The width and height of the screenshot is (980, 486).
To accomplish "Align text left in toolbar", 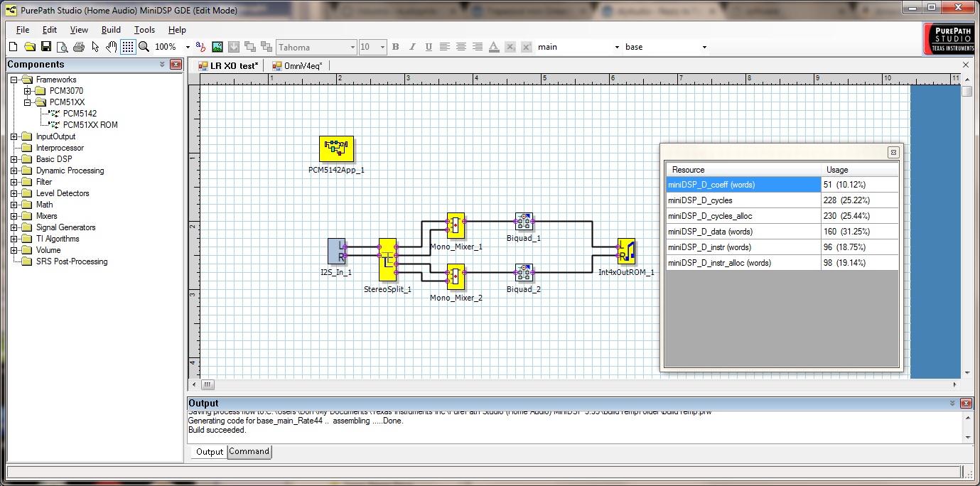I will 445,47.
